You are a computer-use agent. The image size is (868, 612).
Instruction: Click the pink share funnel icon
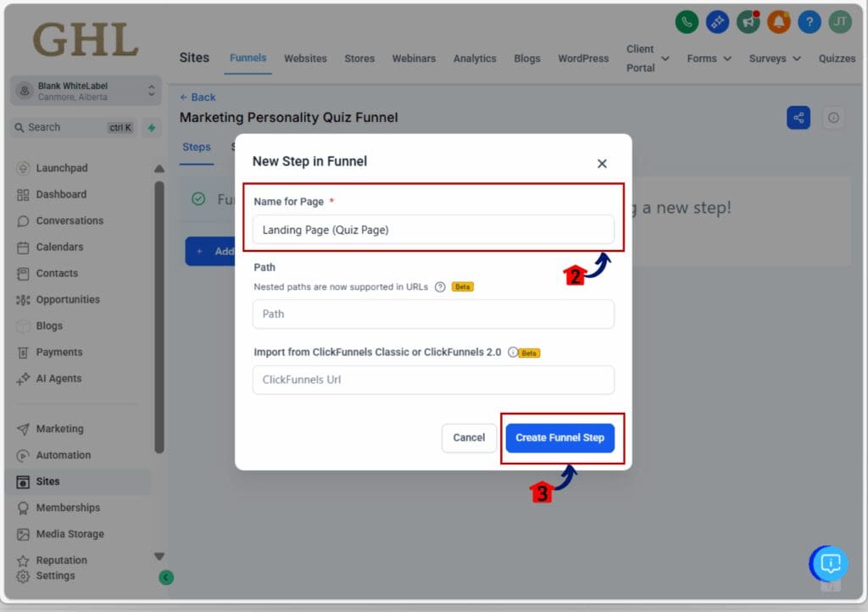pos(798,117)
